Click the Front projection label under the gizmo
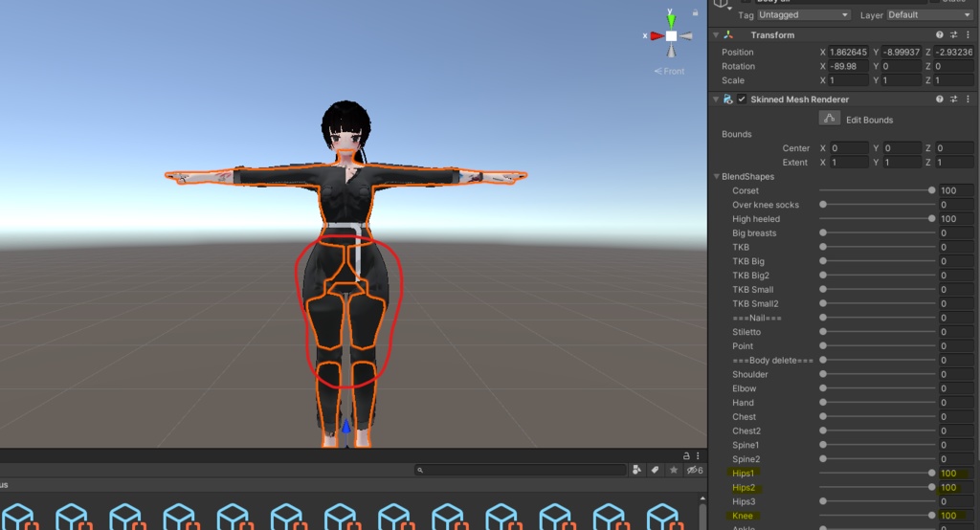The height and width of the screenshot is (530, 980). [669, 71]
